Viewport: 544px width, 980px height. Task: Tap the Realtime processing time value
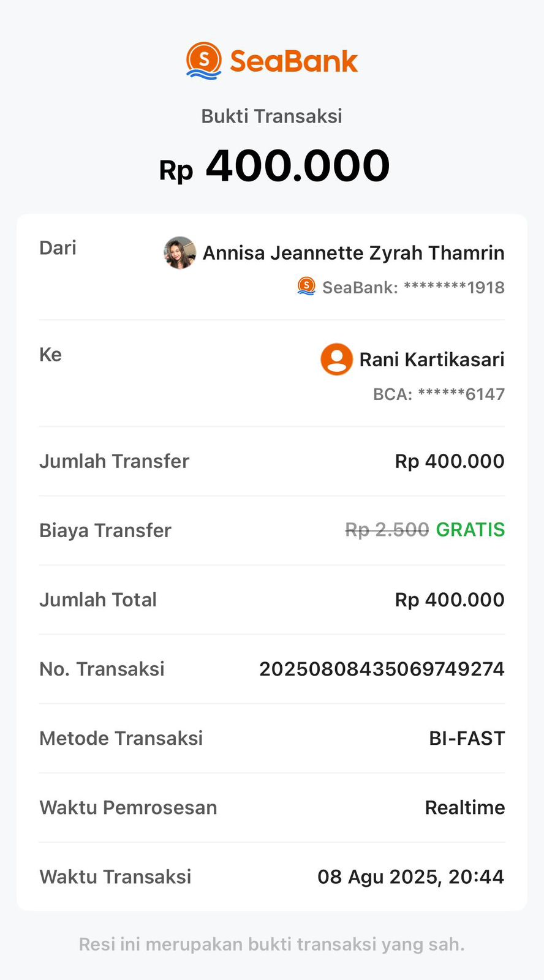click(x=464, y=807)
